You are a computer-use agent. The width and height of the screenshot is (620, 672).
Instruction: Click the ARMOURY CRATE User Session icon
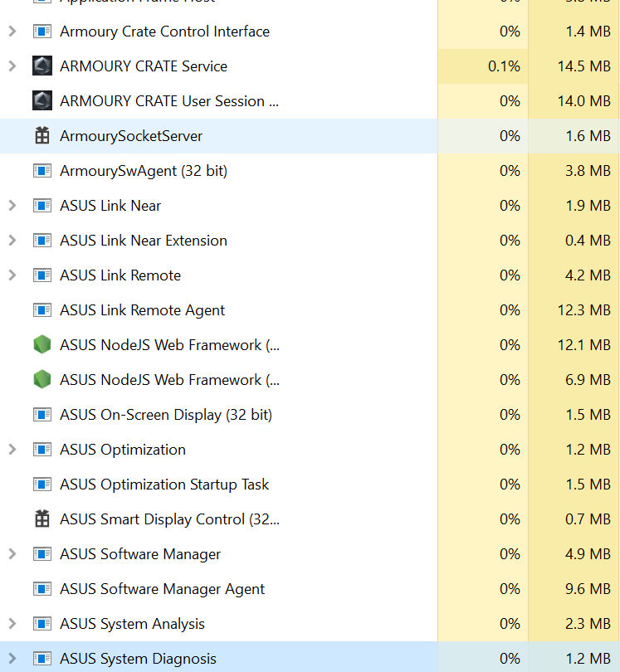click(42, 100)
